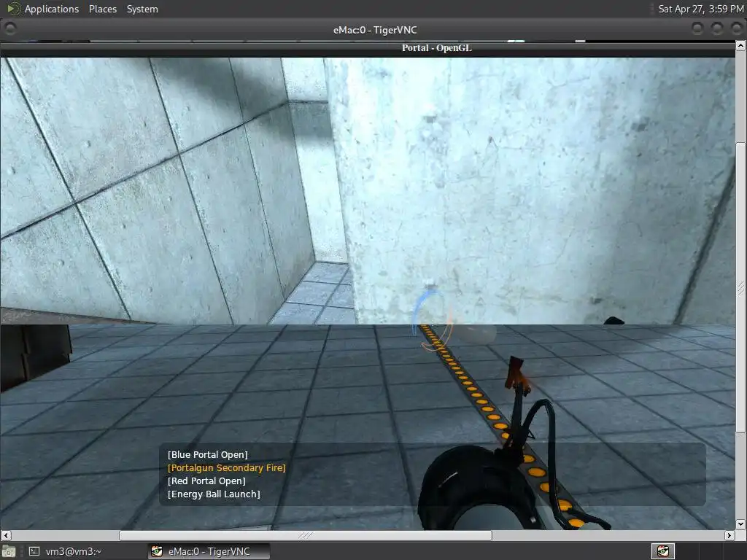Click the Show Desktop icon in bottom panel
Screen dimensions: 747x560
tap(9, 551)
